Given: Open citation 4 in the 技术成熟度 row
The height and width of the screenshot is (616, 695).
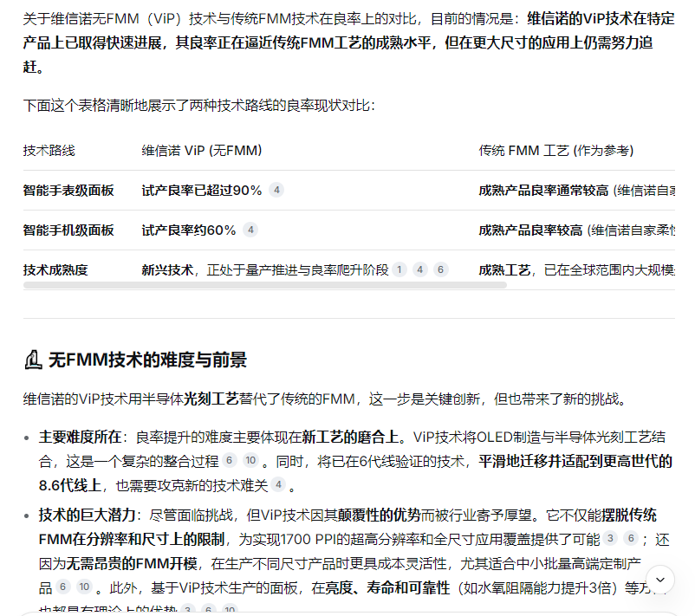Looking at the screenshot, I should (419, 269).
